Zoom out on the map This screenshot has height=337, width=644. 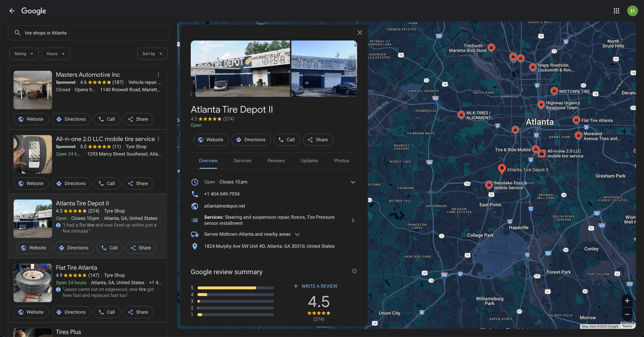[x=627, y=314]
